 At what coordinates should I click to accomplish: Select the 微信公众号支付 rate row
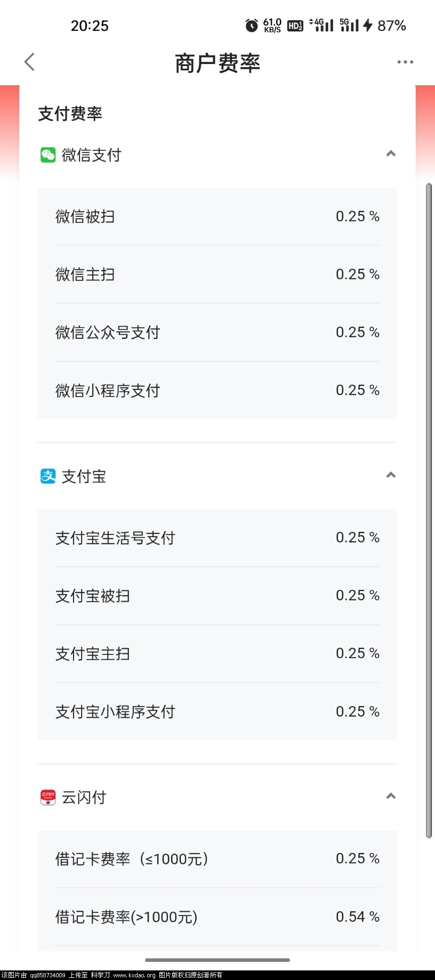click(217, 333)
